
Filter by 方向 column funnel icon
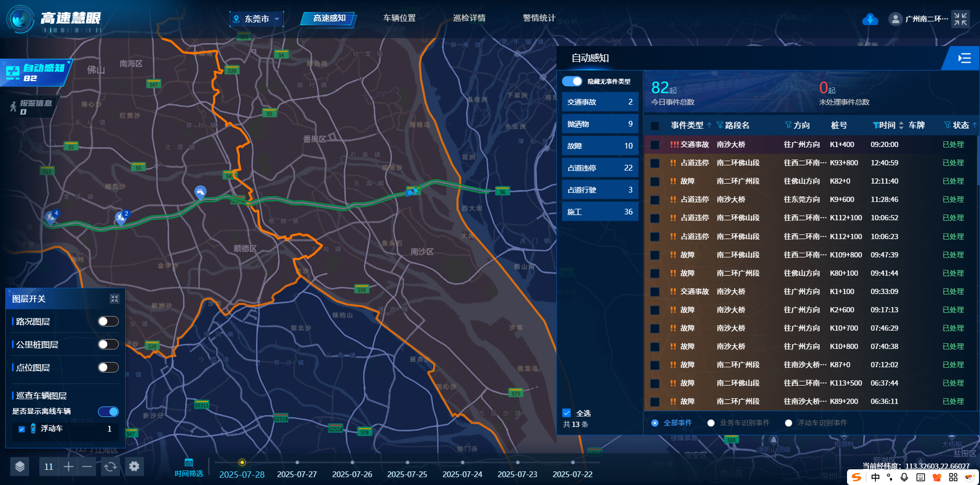788,125
